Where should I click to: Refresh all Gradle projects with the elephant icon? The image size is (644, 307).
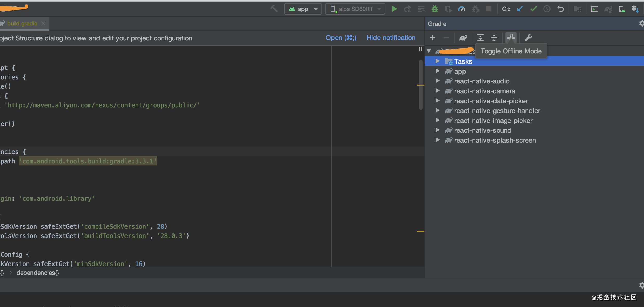(463, 38)
